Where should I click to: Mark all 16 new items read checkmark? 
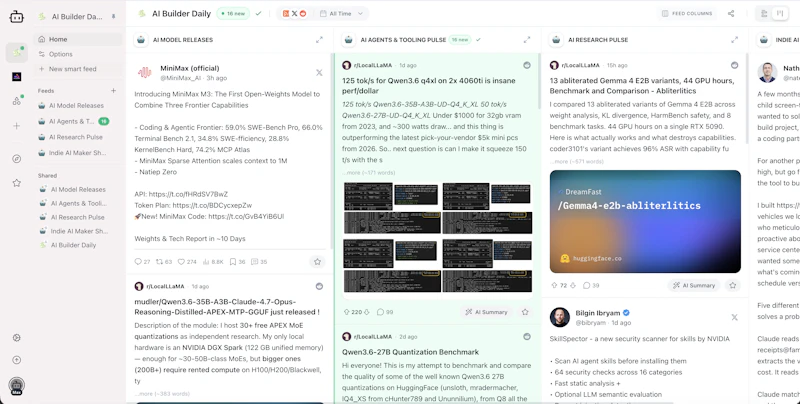[258, 14]
